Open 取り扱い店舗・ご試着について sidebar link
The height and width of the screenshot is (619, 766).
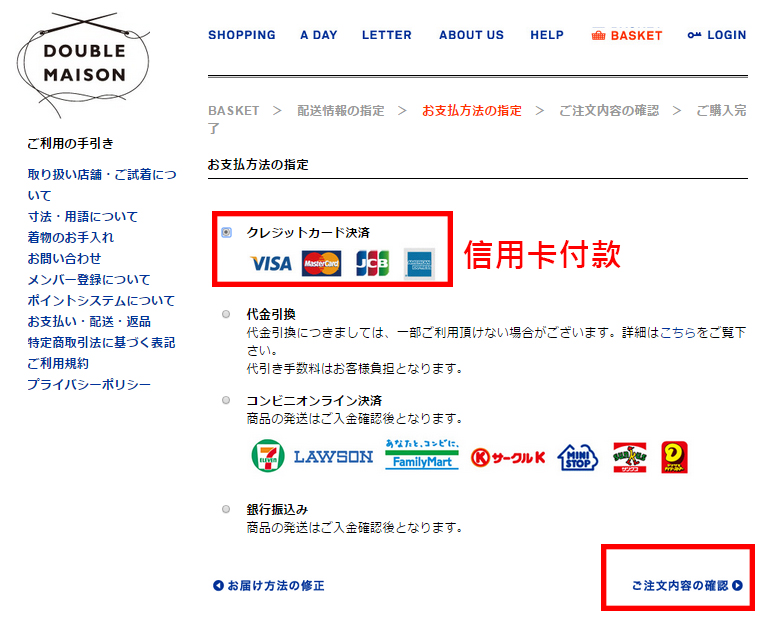click(x=102, y=185)
